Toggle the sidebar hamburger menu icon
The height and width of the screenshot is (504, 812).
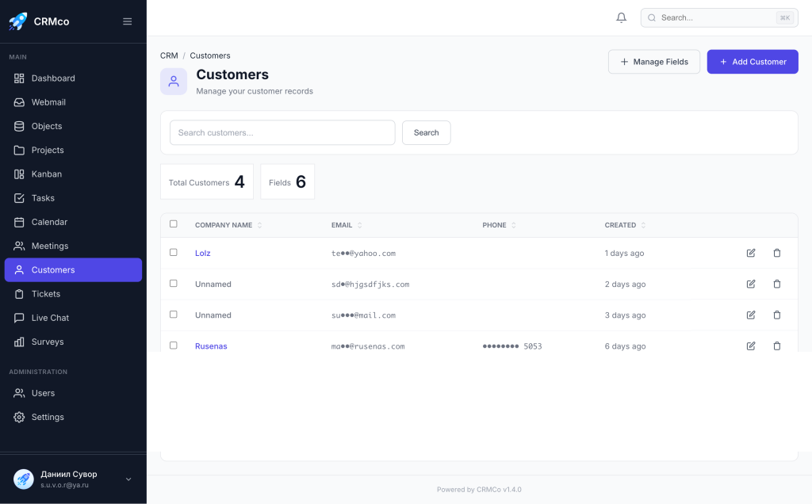(x=127, y=21)
